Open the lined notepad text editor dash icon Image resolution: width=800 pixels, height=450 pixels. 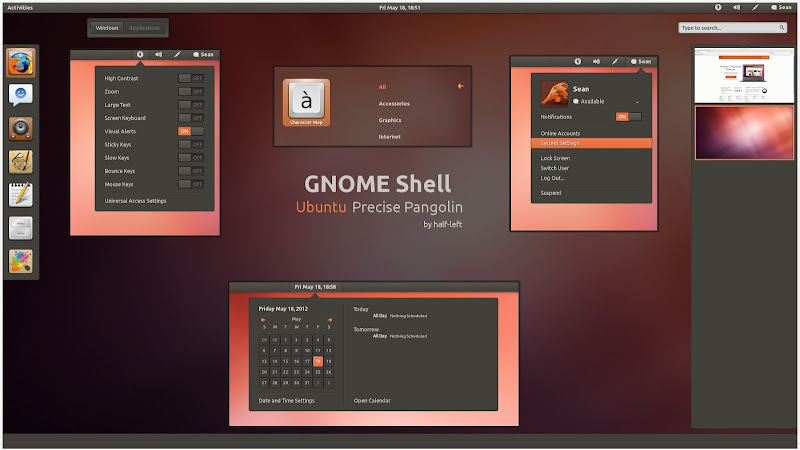pos(21,194)
